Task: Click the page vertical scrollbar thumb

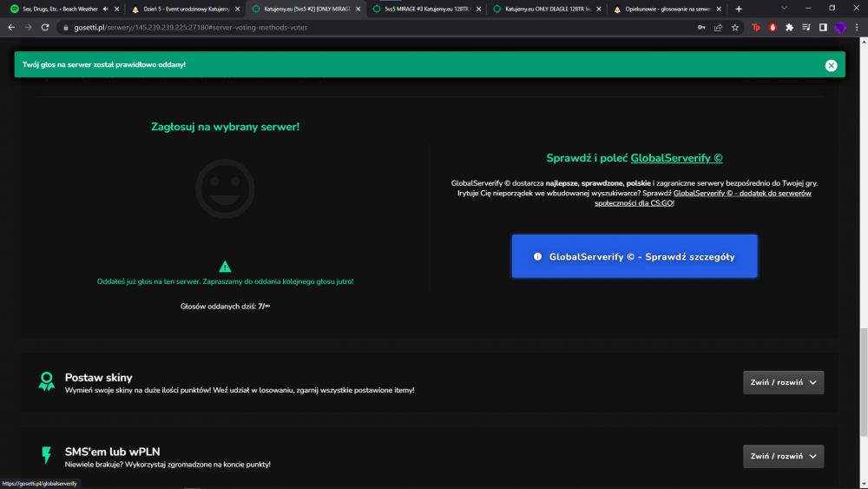Action: (x=864, y=382)
